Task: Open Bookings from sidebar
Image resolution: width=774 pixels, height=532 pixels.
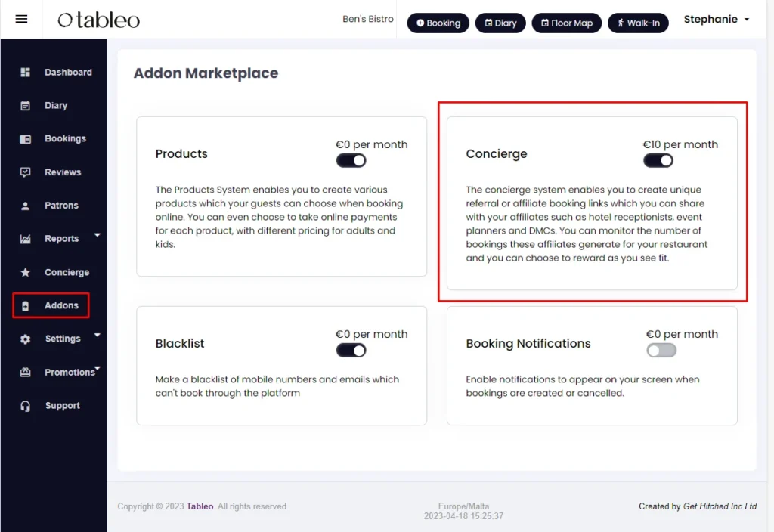Action: pos(65,139)
